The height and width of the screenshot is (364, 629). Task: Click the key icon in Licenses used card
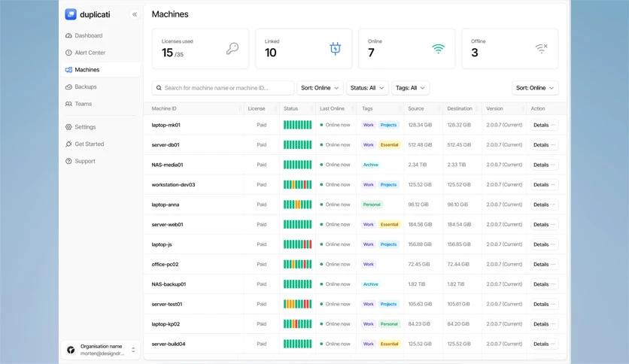(232, 49)
